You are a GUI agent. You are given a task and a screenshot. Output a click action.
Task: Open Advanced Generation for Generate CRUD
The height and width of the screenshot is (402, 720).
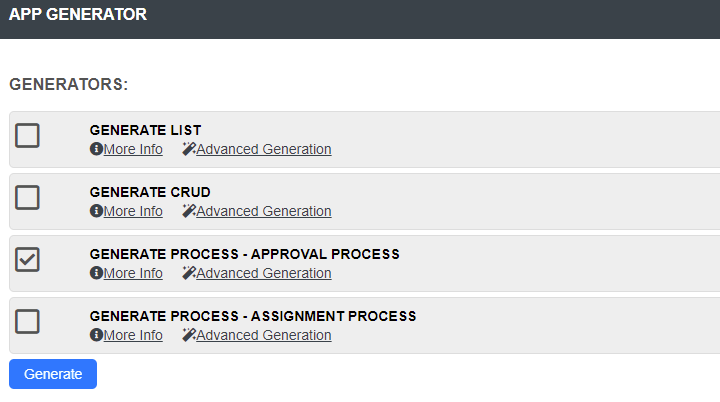pos(264,211)
